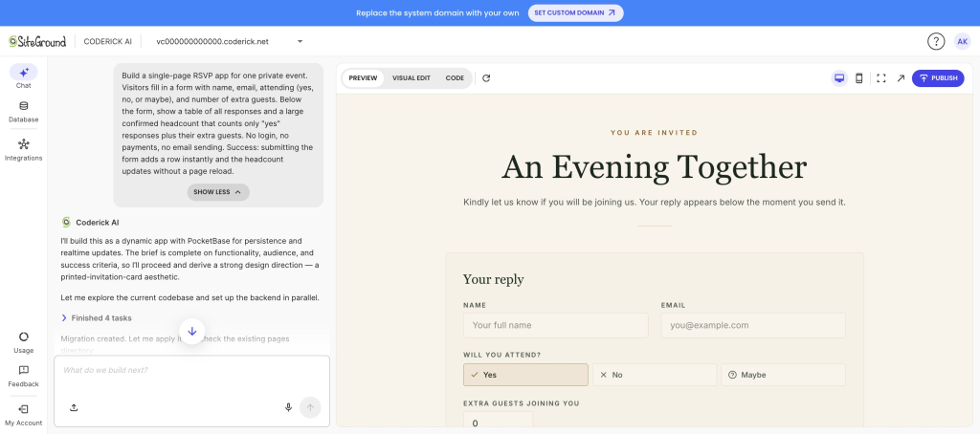
Task: Focus the Name input field
Action: [556, 325]
